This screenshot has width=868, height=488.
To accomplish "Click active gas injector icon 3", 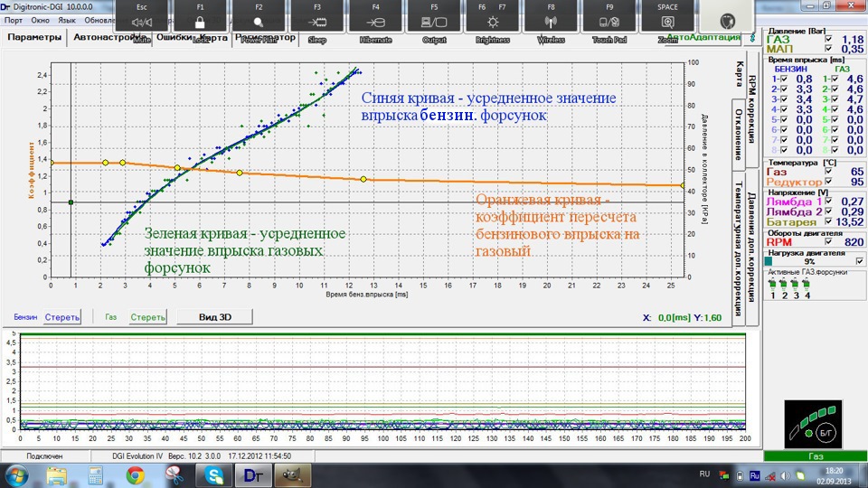I will [x=795, y=285].
